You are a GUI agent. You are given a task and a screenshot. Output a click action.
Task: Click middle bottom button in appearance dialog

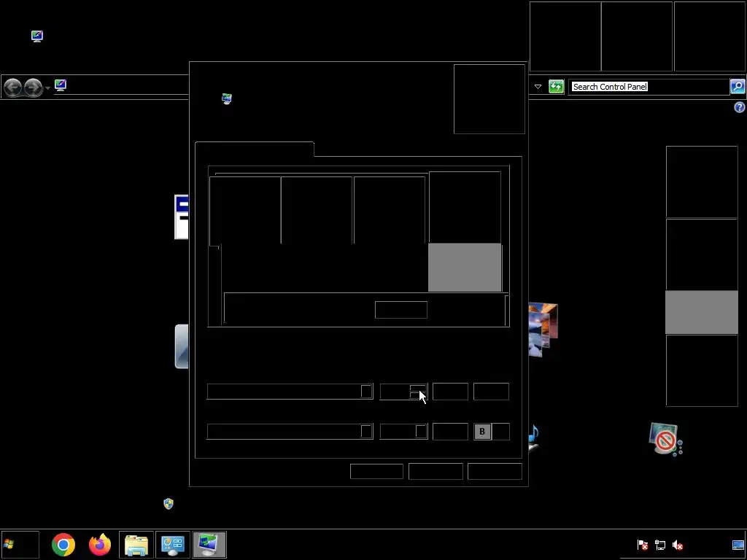tap(436, 472)
